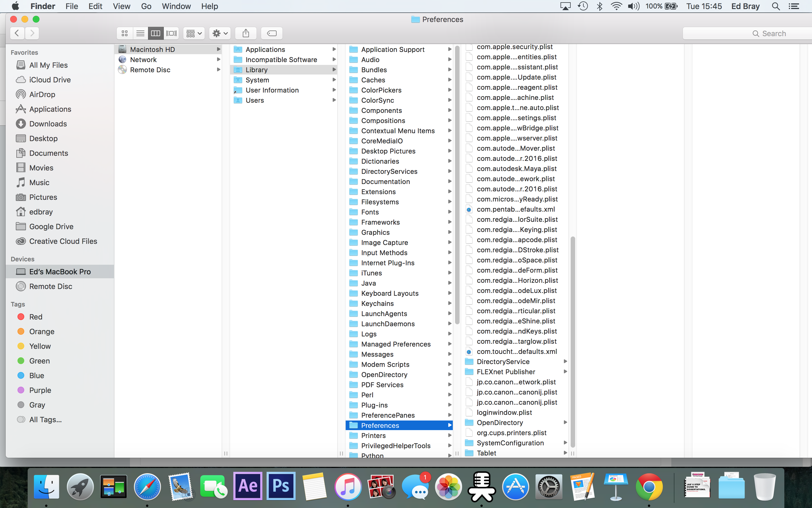The width and height of the screenshot is (812, 508).
Task: Open Notification Center in menu bar
Action: pyautogui.click(x=794, y=6)
